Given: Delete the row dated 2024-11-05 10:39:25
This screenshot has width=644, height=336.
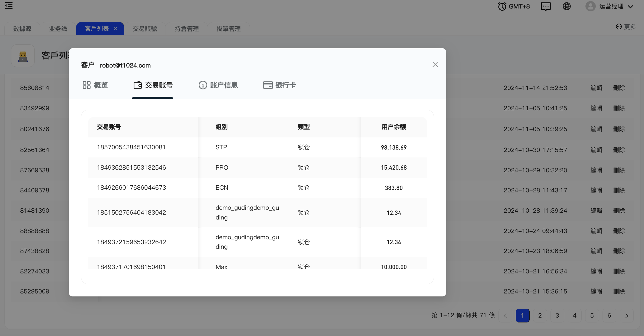Looking at the screenshot, I should 619,129.
